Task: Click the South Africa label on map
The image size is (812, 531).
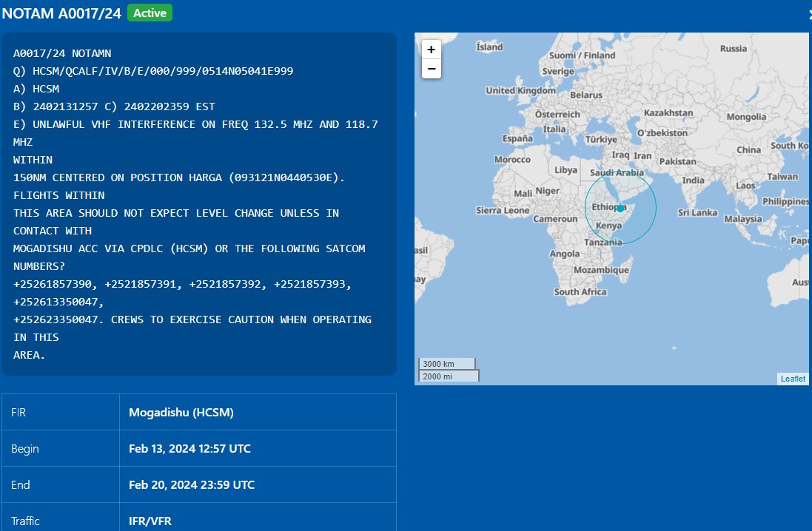Action: pos(580,292)
